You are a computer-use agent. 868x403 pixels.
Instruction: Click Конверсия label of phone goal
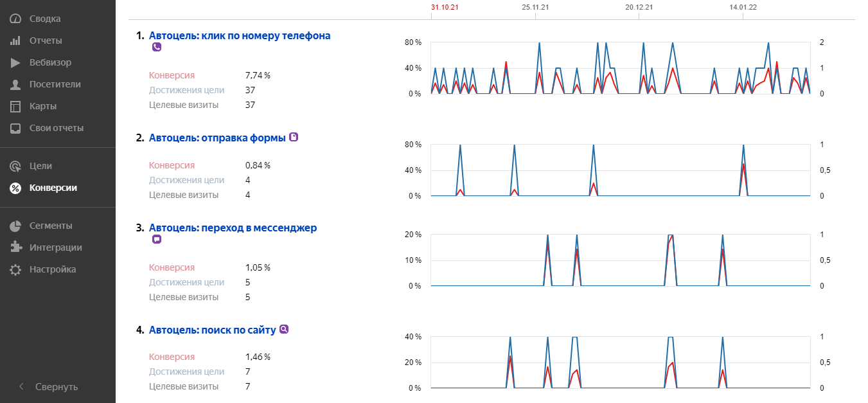point(172,75)
